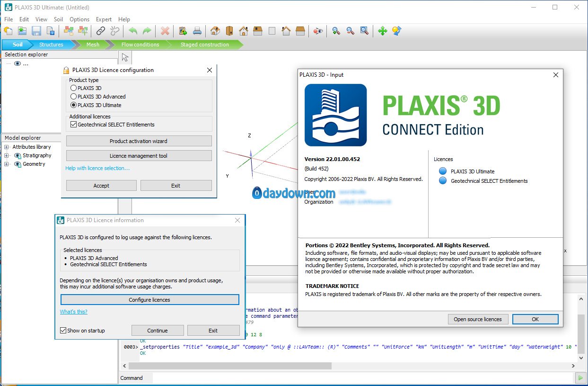
Task: Open the View menu
Action: pyautogui.click(x=42, y=19)
